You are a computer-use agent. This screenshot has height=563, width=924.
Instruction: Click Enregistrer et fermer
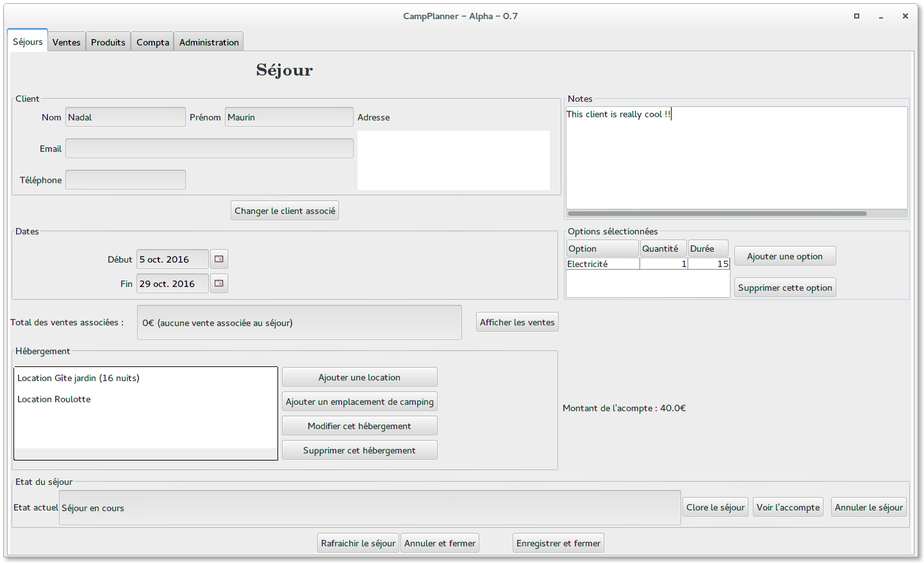[x=558, y=543]
